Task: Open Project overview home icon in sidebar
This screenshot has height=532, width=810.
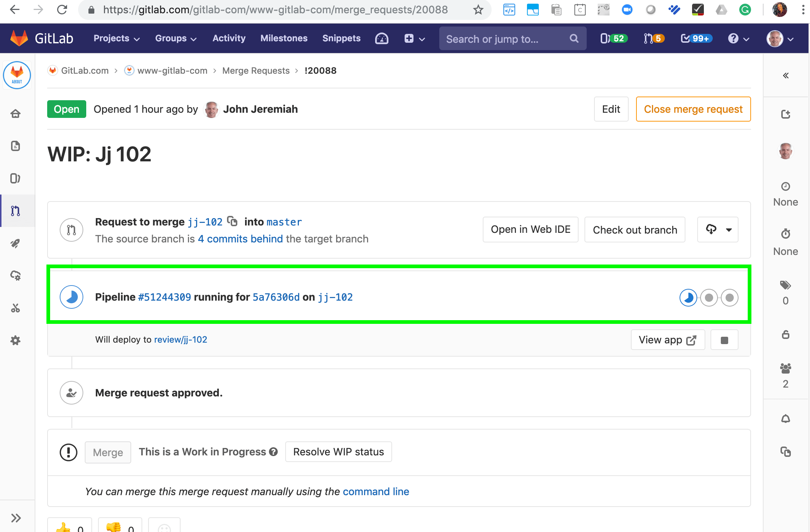Action: pos(15,113)
